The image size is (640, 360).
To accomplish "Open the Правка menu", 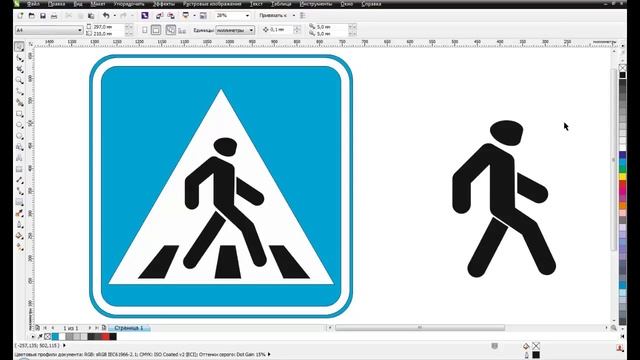I will tap(56, 4).
